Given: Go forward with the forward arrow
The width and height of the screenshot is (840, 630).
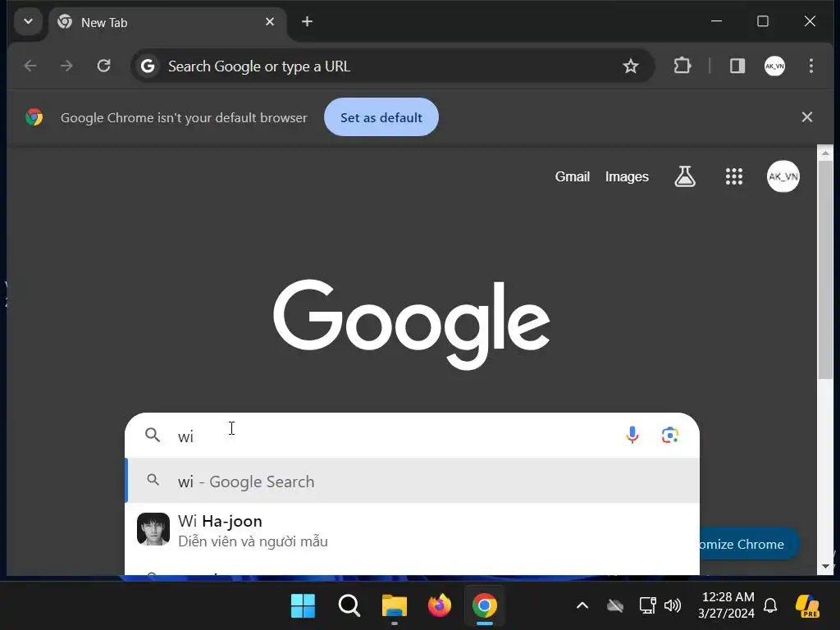Looking at the screenshot, I should [66, 66].
